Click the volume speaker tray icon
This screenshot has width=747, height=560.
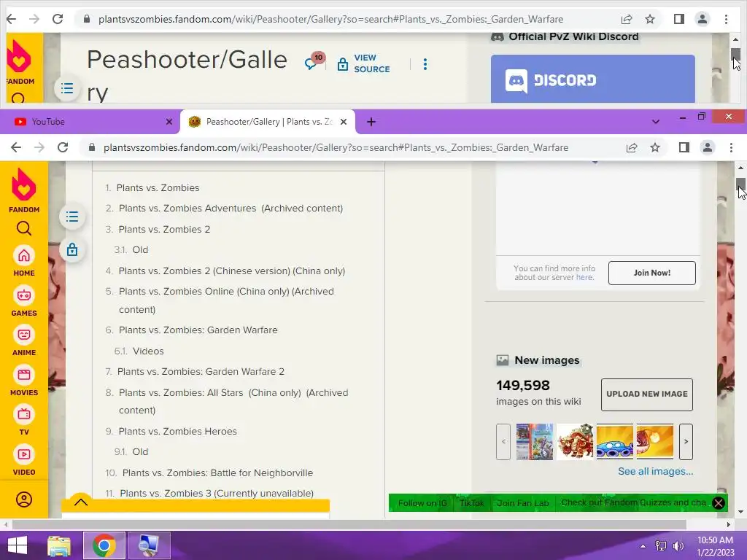pyautogui.click(x=678, y=546)
